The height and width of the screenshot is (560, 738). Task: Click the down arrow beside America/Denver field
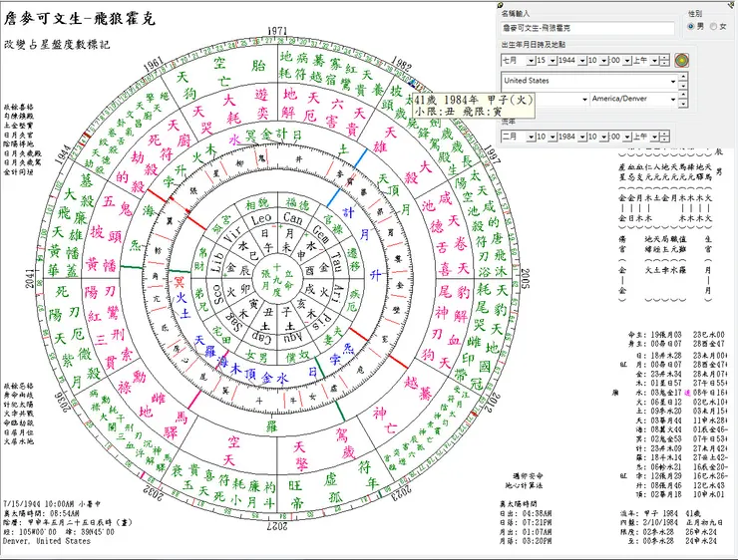683,105
